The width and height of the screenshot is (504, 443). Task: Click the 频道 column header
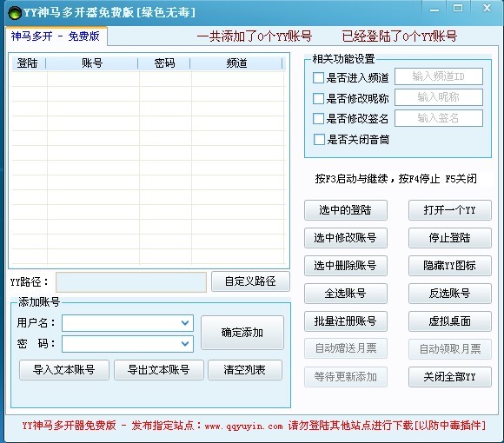pos(236,63)
